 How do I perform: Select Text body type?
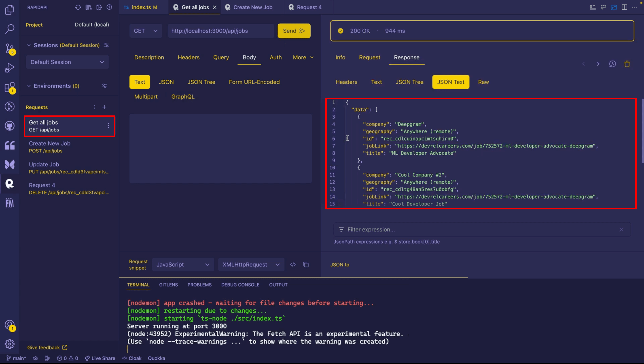pyautogui.click(x=140, y=82)
